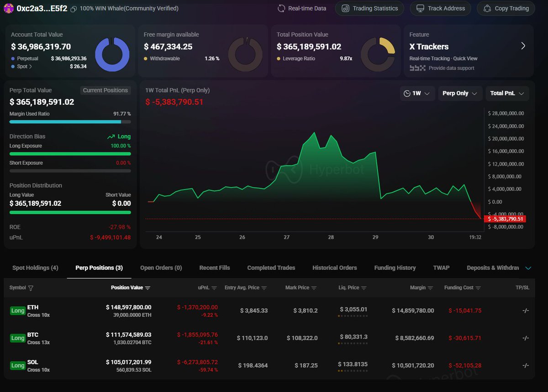Screen dimensions: 548x392
Task: Click the Real-time Data refresh icon
Action: click(280, 8)
